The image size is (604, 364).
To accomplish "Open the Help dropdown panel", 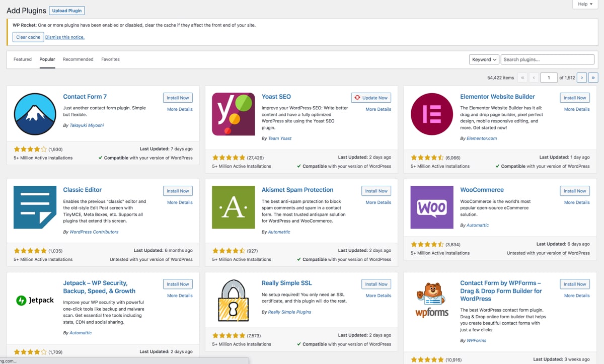I will pyautogui.click(x=585, y=4).
